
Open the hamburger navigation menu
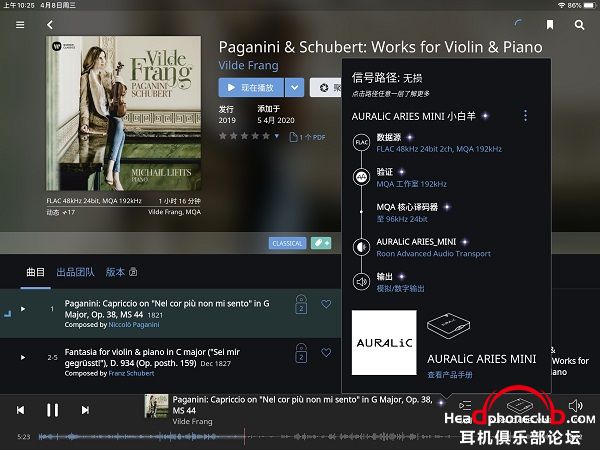tap(20, 25)
